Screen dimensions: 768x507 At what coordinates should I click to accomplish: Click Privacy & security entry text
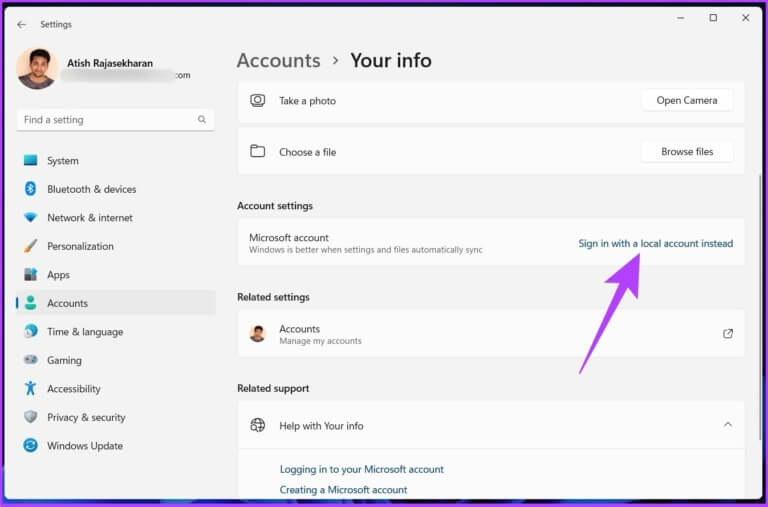tap(86, 417)
